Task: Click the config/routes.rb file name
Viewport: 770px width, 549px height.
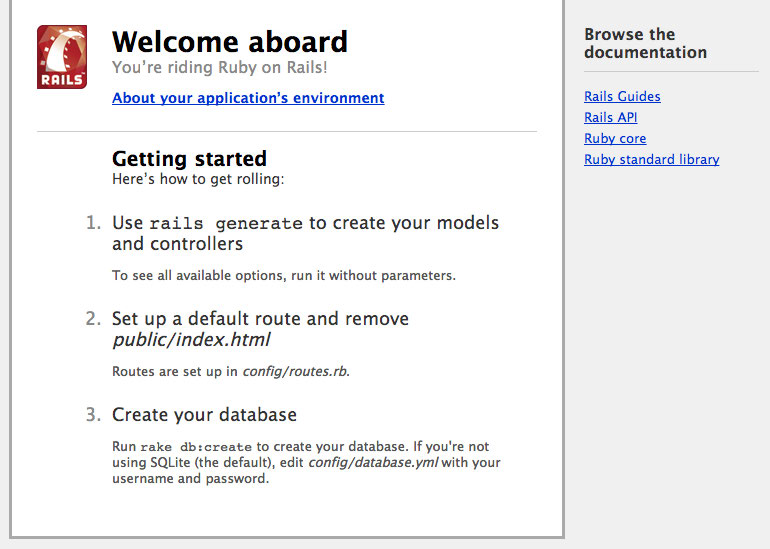Action: [x=294, y=372]
